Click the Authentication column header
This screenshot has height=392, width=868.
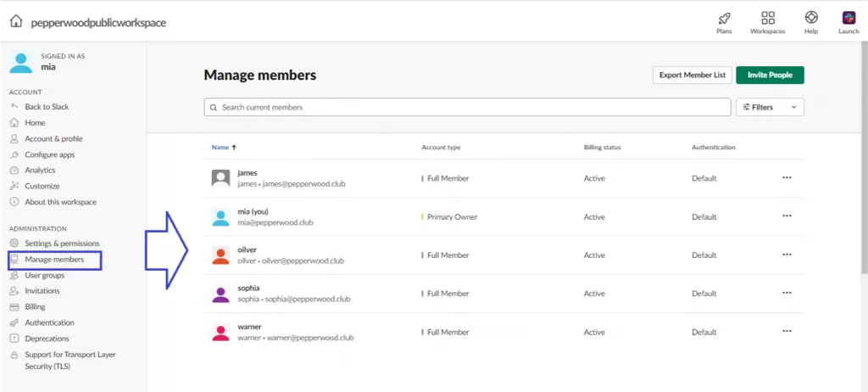point(714,148)
